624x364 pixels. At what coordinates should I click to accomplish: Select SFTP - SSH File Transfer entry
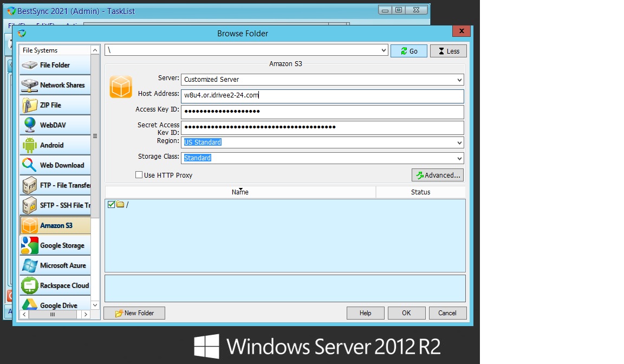pos(55,205)
